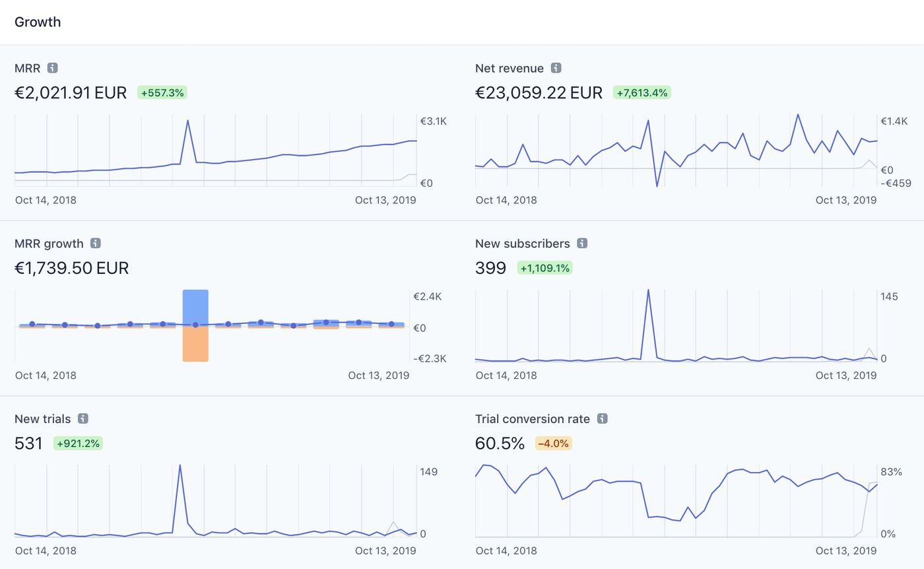The height and width of the screenshot is (569, 924).
Task: Click the New trials chart title
Action: (x=43, y=419)
